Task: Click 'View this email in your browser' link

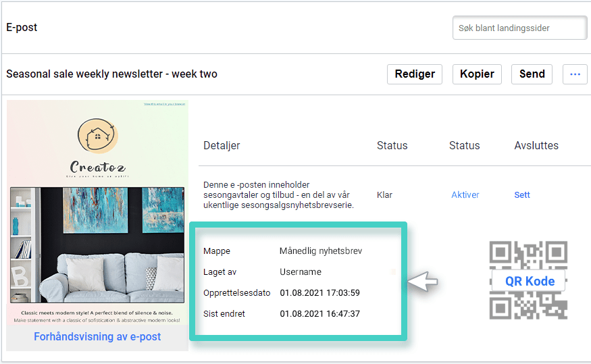Action: (164, 104)
